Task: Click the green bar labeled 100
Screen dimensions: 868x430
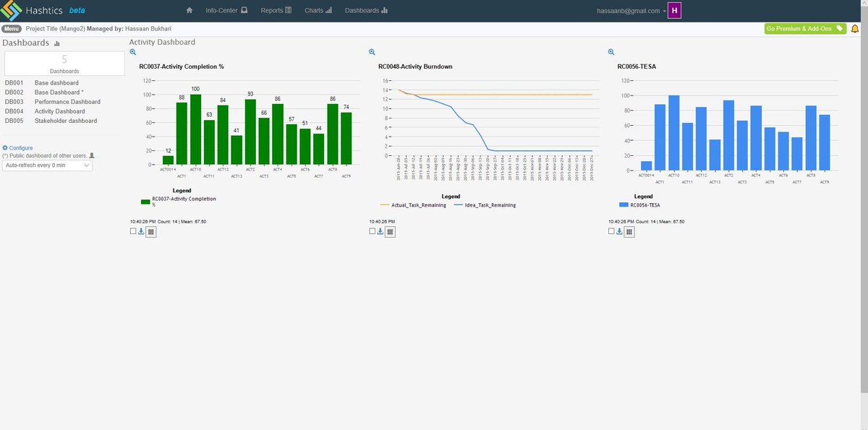Action: coord(195,129)
